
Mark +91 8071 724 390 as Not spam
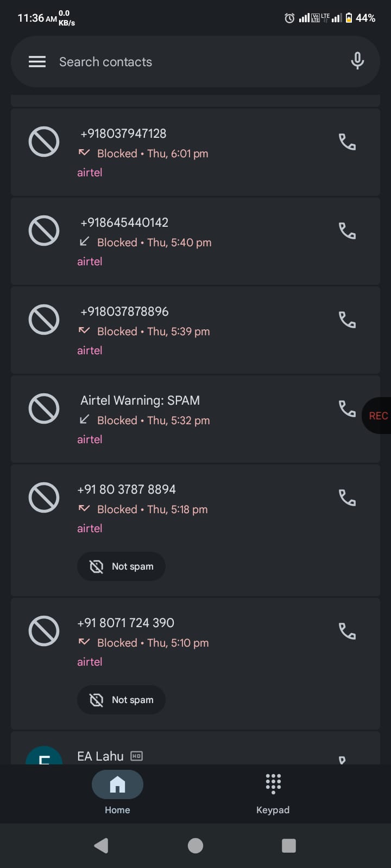point(121,700)
